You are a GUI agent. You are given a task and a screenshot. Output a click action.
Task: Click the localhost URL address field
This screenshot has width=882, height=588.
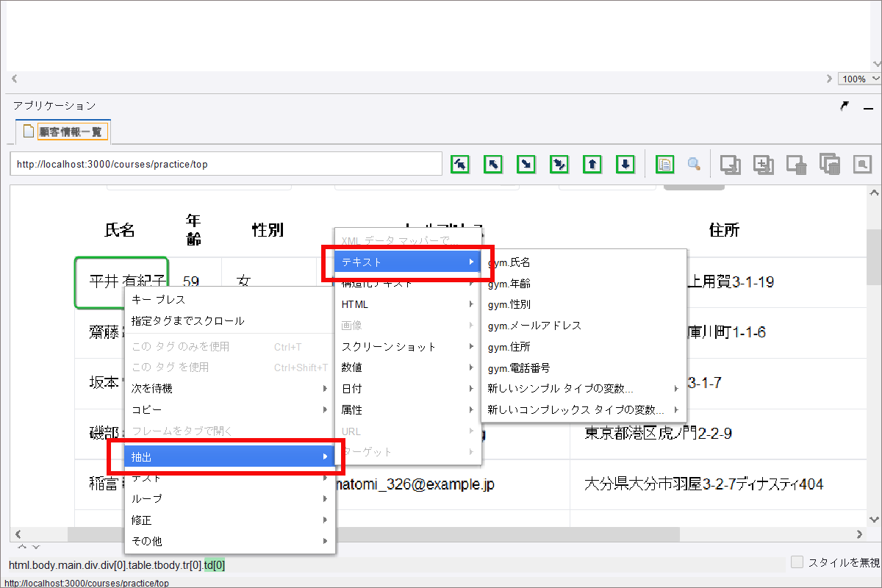(x=226, y=164)
